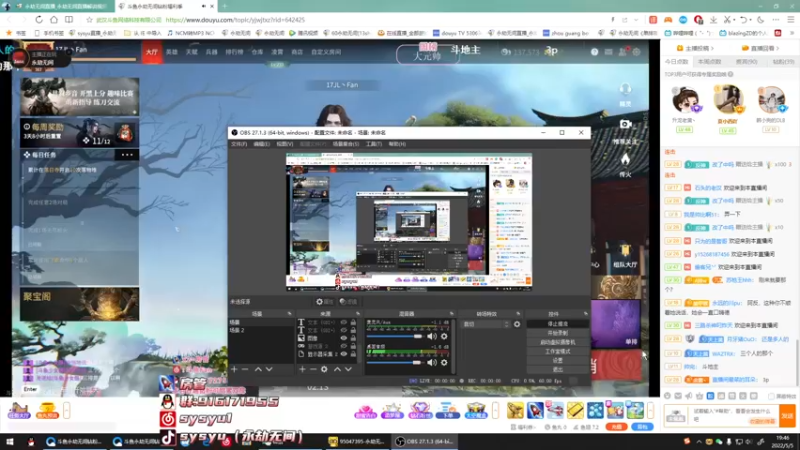Screen dimensions: 800x450
Task: Add a new source with the plus icon
Action: 302,369
